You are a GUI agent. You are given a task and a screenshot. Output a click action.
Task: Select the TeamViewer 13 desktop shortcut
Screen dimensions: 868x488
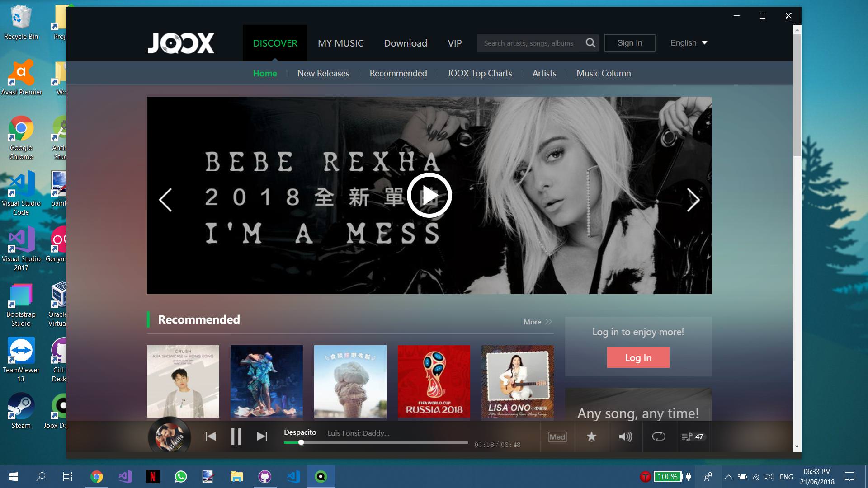[21, 360]
